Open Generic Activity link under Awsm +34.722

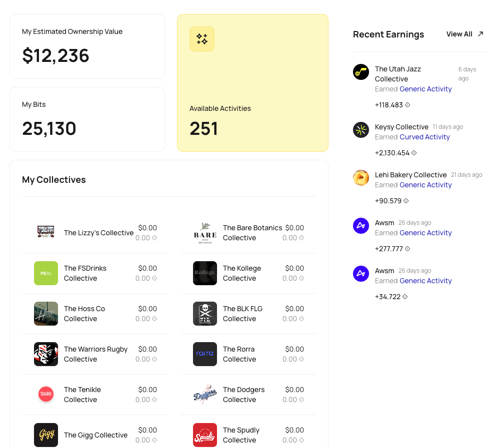pyautogui.click(x=425, y=281)
